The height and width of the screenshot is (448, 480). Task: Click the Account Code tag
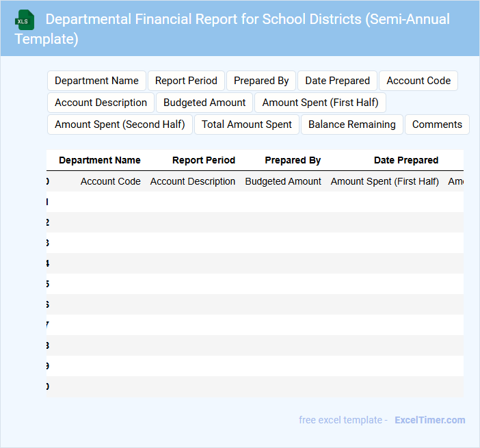point(418,81)
